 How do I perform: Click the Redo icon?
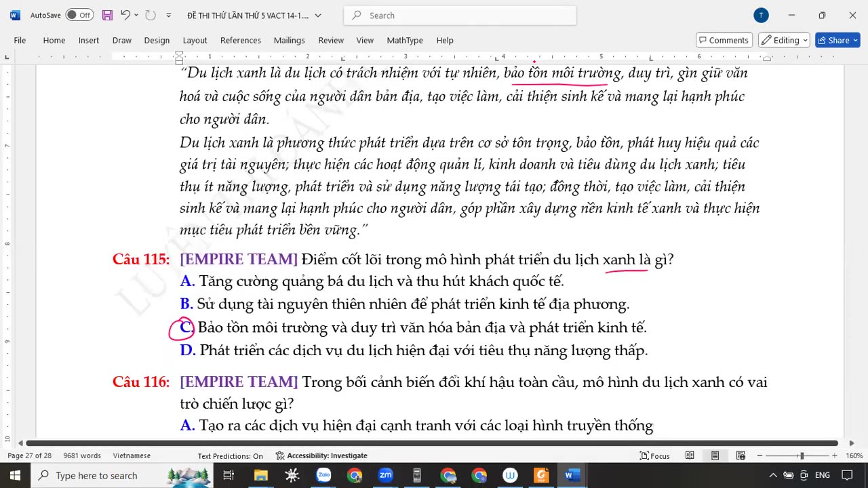click(151, 15)
